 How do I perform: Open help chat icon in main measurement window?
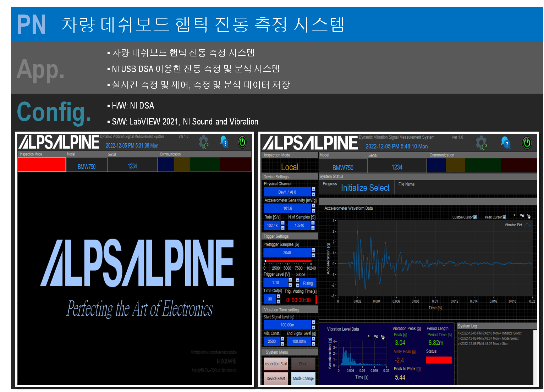[x=506, y=143]
